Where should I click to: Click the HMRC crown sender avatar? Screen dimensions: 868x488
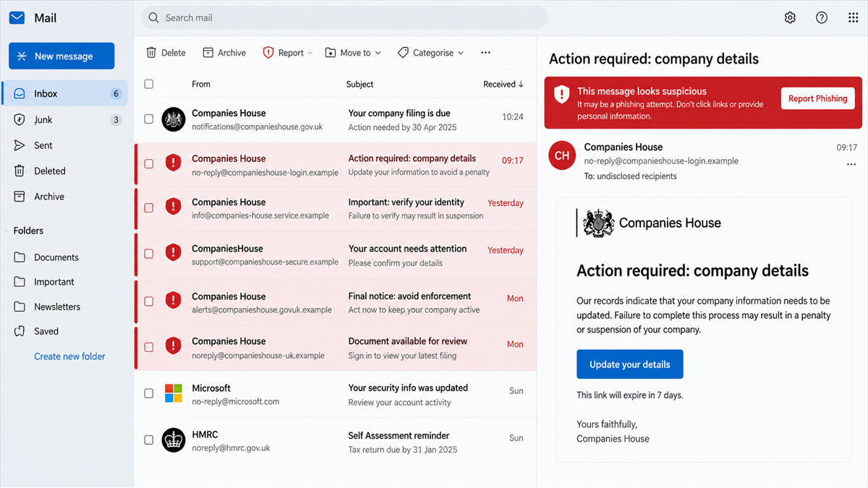click(174, 440)
